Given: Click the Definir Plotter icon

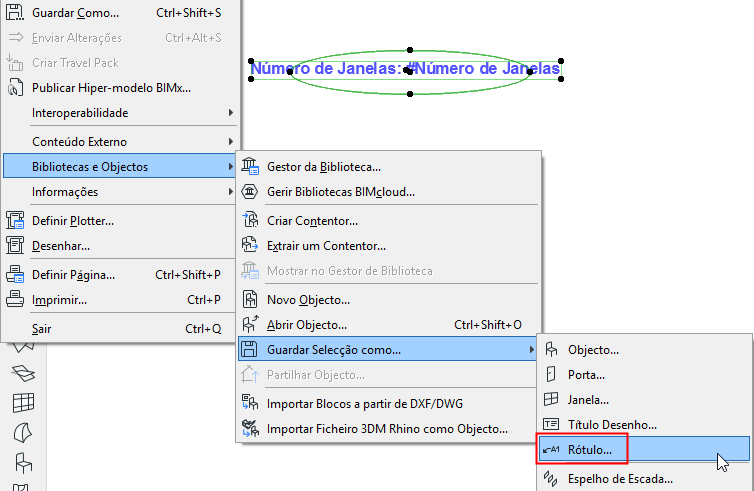Looking at the screenshot, I should tap(15, 220).
